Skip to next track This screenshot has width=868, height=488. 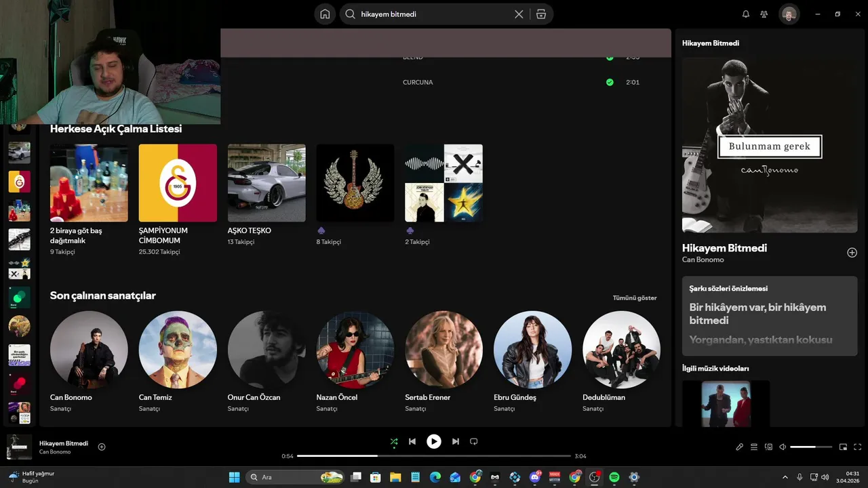point(456,442)
